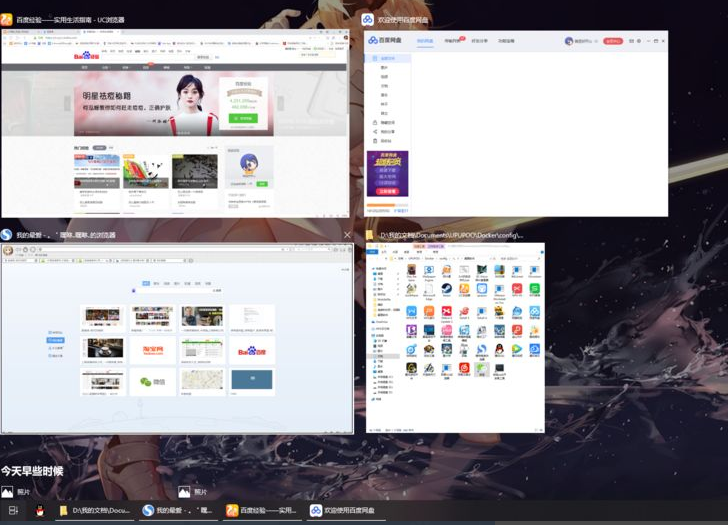This screenshot has width=728, height=525.
Task: Click the Sogou browser taskbar button
Action: [178, 511]
